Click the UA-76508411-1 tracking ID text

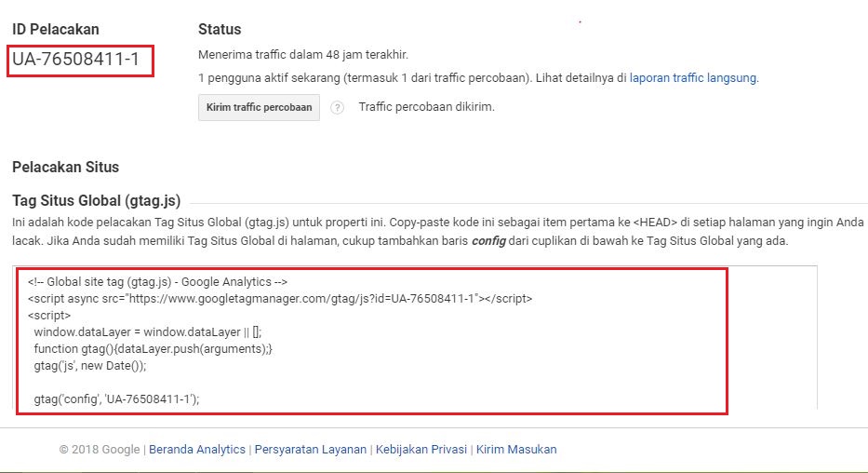pos(76,61)
